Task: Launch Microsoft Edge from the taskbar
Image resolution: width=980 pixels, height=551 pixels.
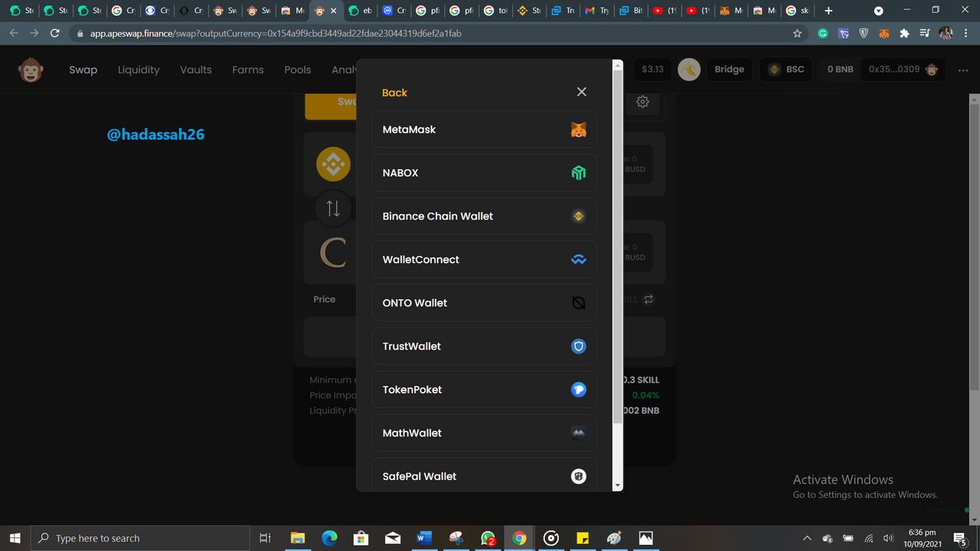Action: pyautogui.click(x=330, y=538)
